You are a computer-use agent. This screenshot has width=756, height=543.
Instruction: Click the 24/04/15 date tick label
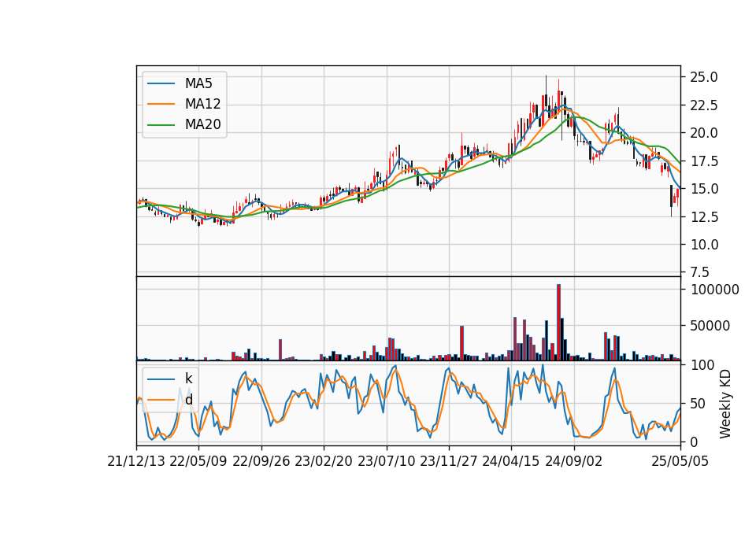coord(511,462)
